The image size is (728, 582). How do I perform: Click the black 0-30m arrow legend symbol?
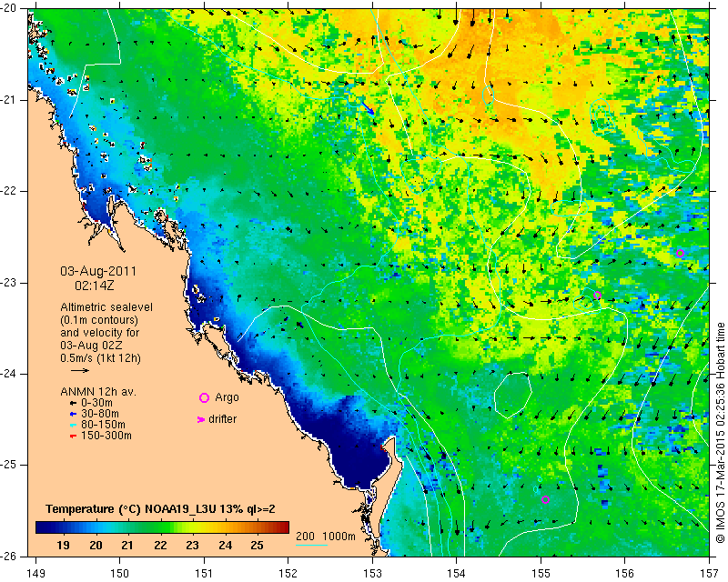click(x=73, y=403)
